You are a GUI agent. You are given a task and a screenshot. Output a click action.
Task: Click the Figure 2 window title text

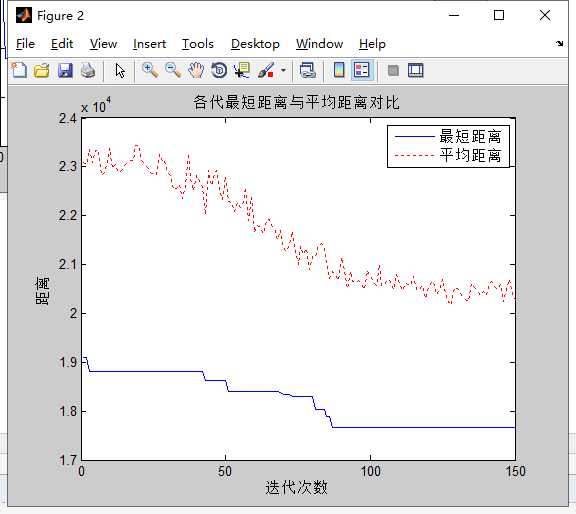[x=60, y=16]
